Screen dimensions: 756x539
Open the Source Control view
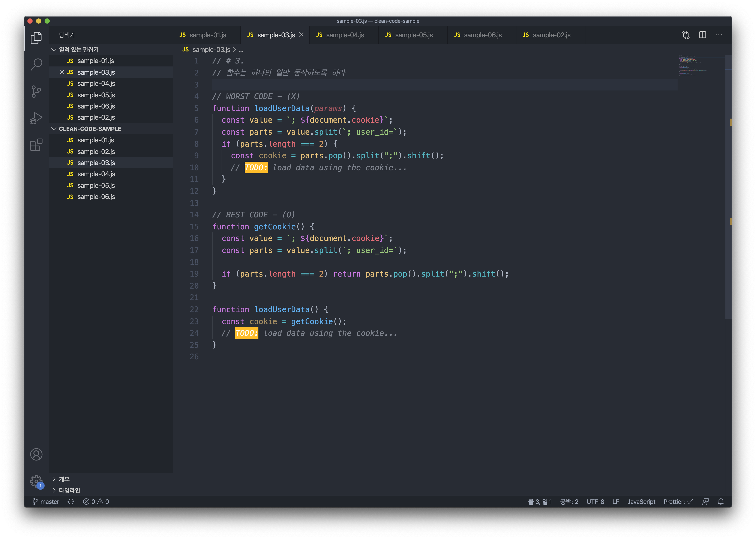tap(36, 91)
